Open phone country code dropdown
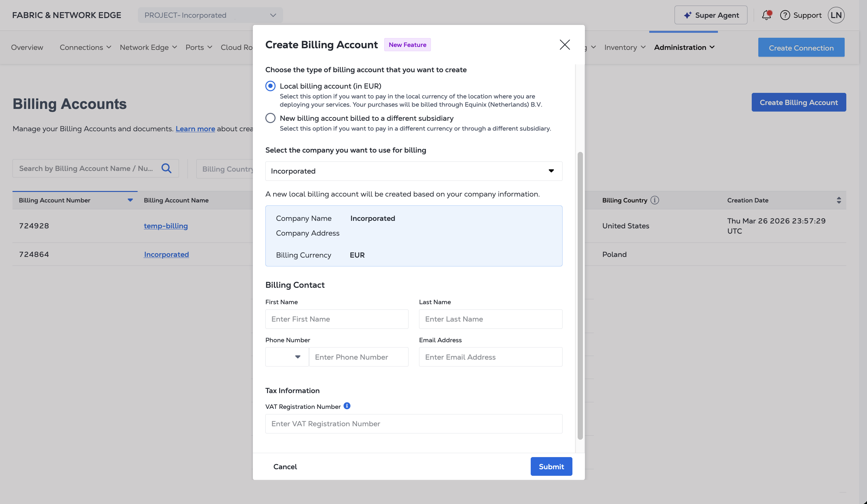 (x=287, y=357)
